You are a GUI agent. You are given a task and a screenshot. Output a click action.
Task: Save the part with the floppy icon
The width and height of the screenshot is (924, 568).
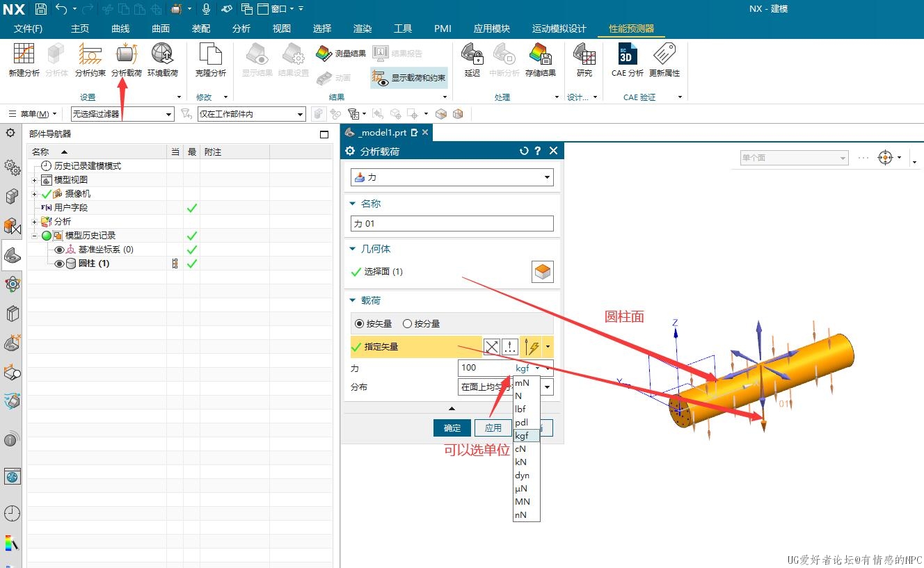40,9
